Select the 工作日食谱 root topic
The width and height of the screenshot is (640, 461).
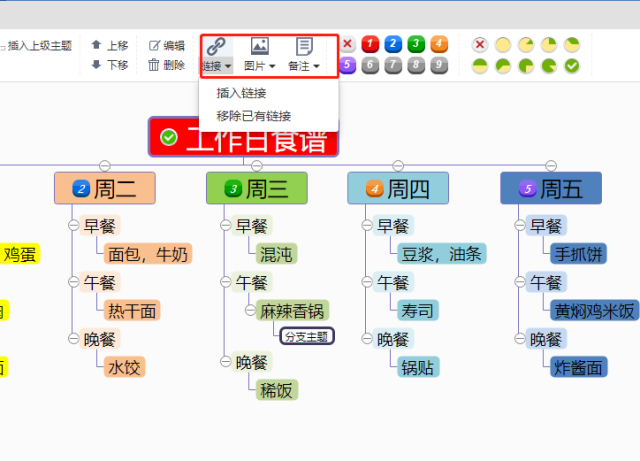(x=244, y=137)
